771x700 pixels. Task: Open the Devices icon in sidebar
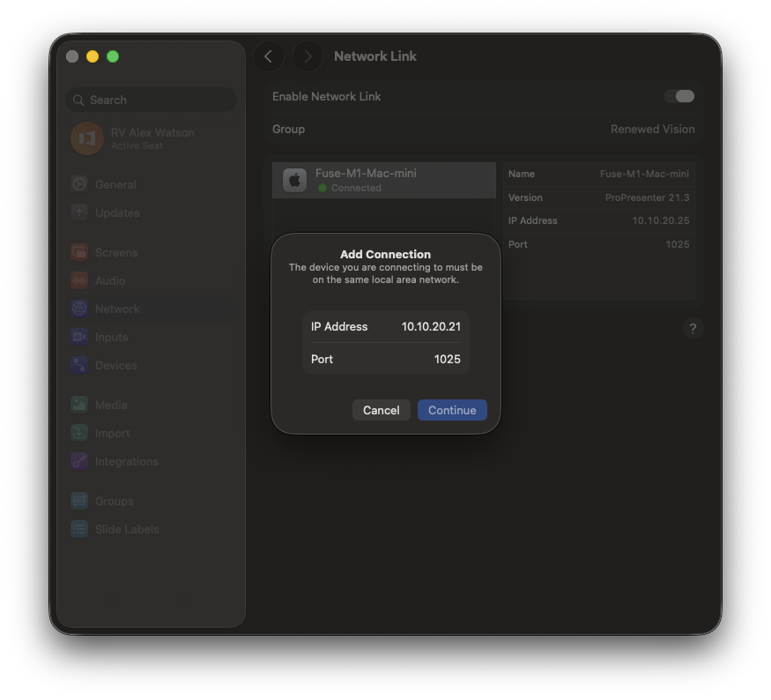(x=79, y=366)
